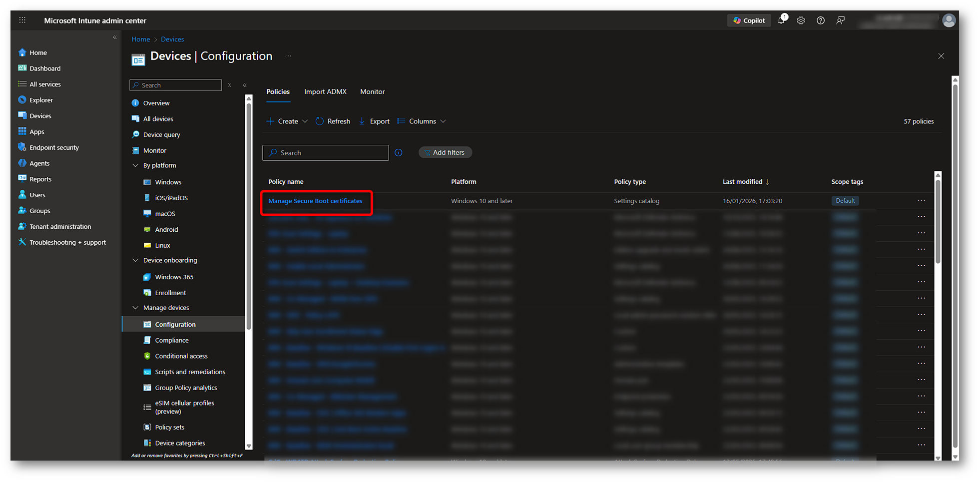Collapse the Device onboarding group
Screen dimensions: 980x490
[135, 260]
